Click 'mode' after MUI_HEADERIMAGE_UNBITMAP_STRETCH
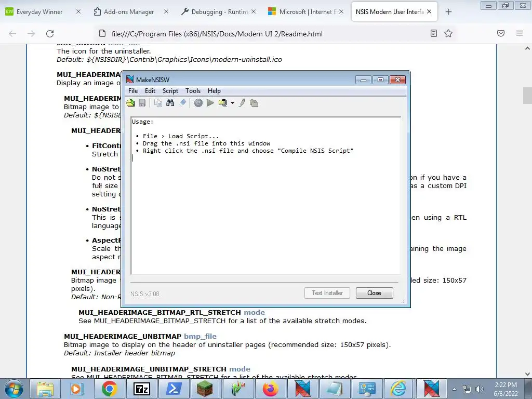532x399 pixels. coord(240,369)
